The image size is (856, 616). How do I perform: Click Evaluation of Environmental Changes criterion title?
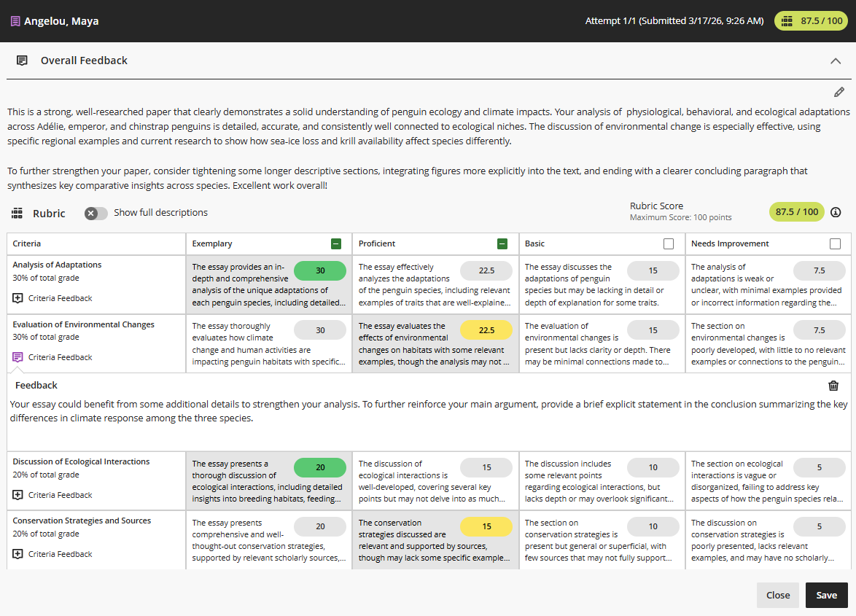(x=84, y=324)
